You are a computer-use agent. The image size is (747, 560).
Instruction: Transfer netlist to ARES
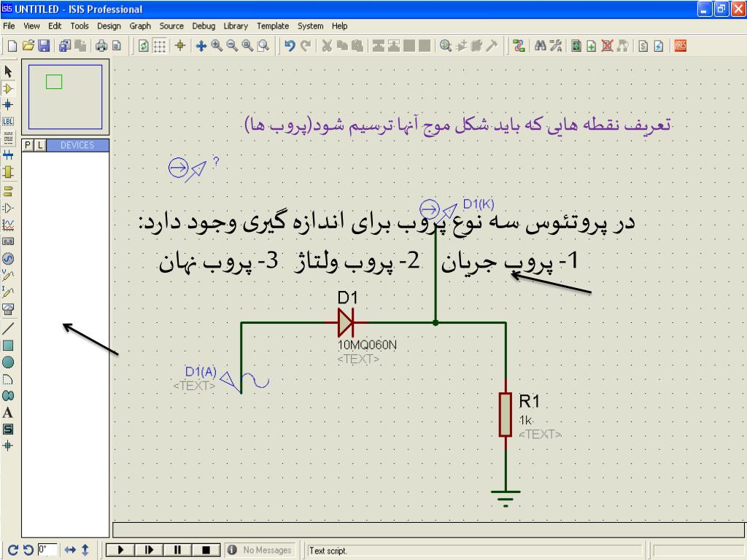(x=681, y=46)
